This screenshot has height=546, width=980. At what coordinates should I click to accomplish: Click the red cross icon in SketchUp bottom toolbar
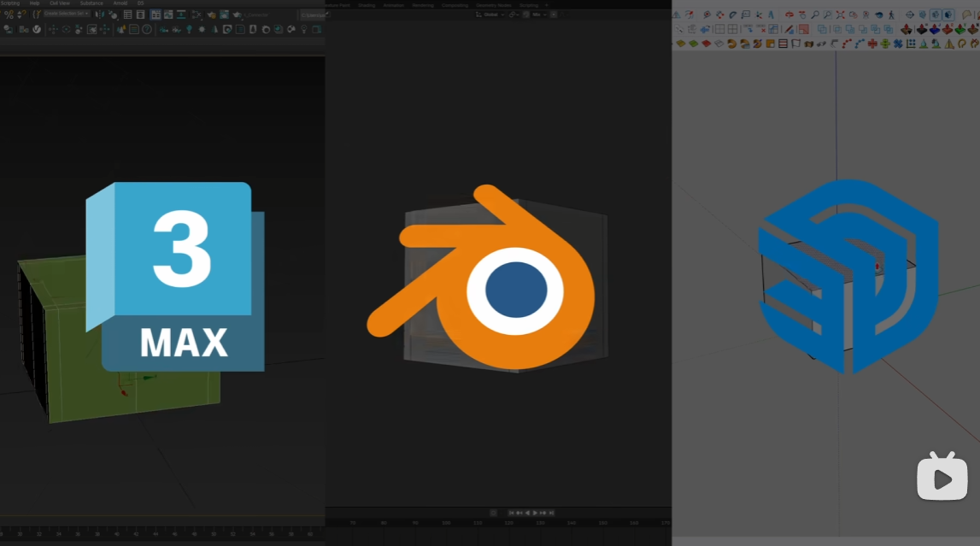(872, 44)
